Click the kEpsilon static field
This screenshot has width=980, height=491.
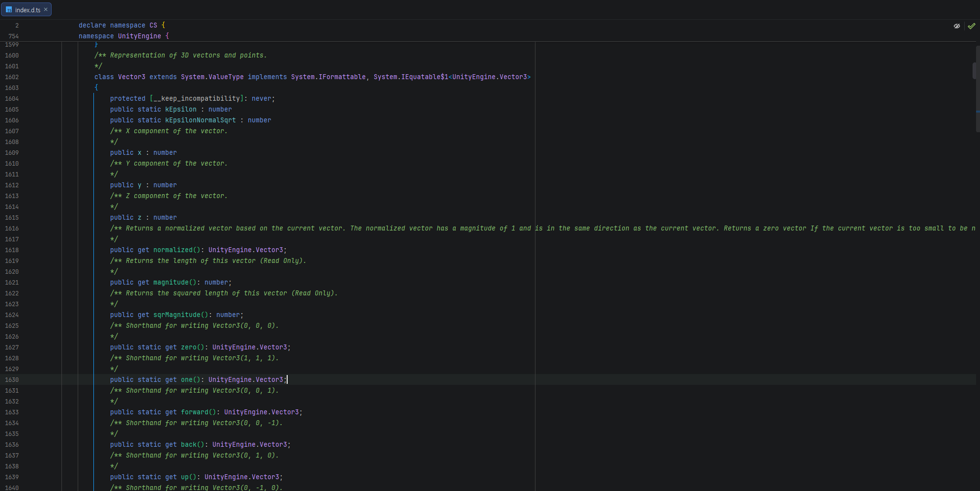[181, 110]
